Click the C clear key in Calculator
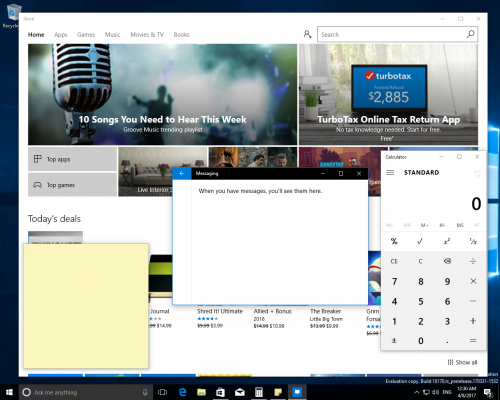Image resolution: width=500 pixels, height=400 pixels. click(420, 261)
